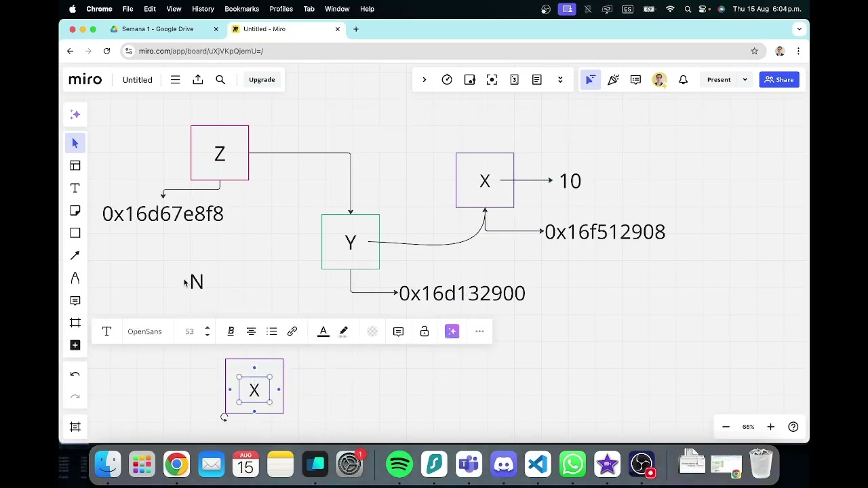Image resolution: width=868 pixels, height=488 pixels.
Task: Open Miro AI from the text toolbar
Action: click(452, 331)
